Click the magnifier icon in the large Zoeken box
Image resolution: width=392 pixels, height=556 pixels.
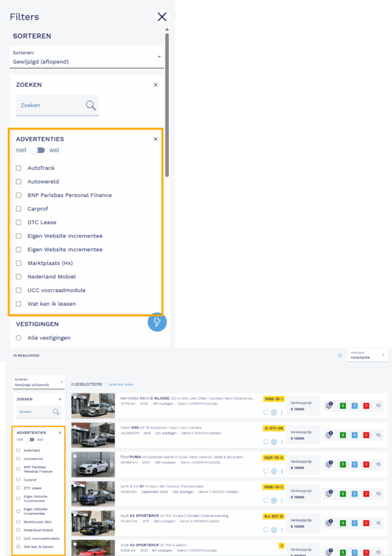(x=91, y=105)
